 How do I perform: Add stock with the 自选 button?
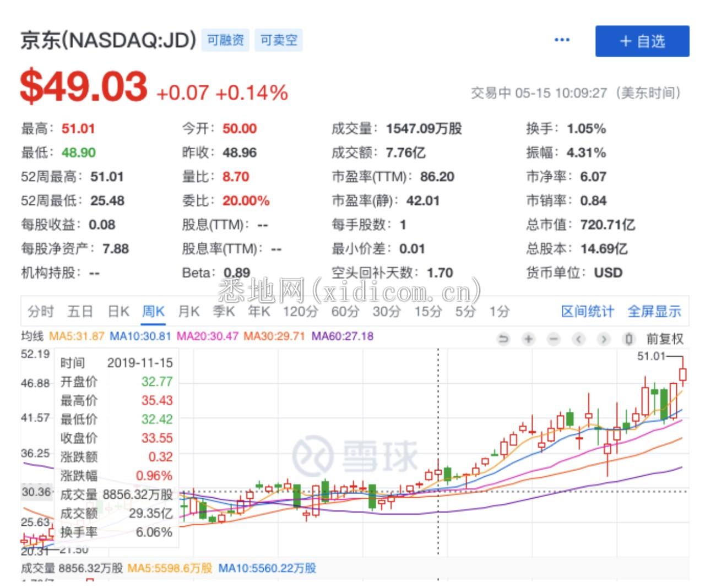[642, 41]
